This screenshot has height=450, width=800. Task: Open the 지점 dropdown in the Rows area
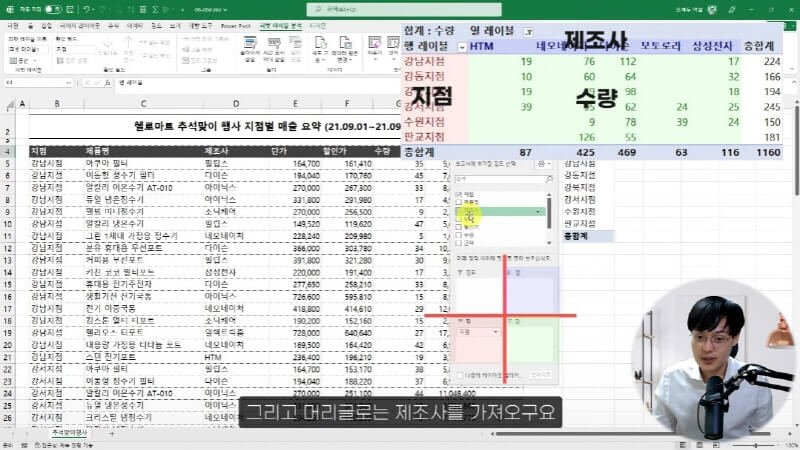tap(495, 332)
